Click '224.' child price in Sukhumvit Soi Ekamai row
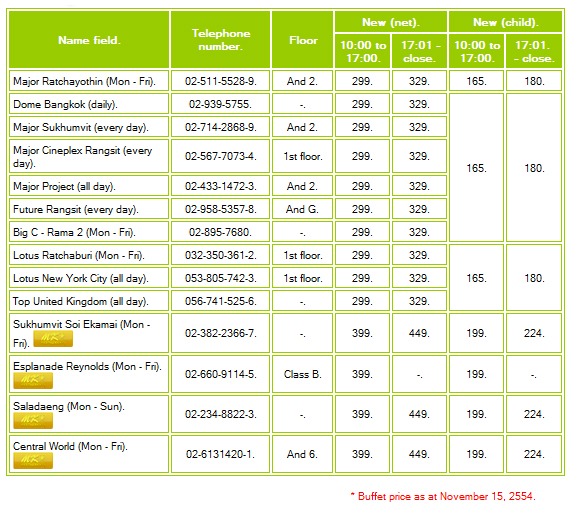 (x=534, y=333)
